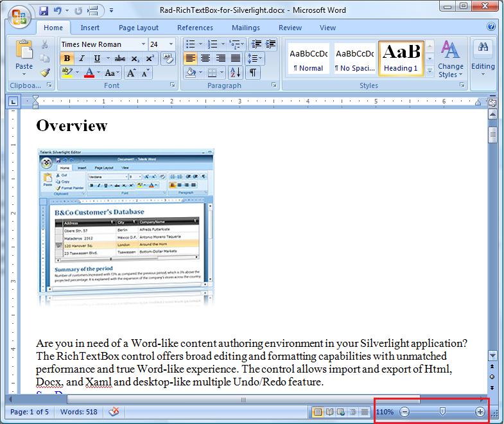This screenshot has height=424, width=504.
Task: Click the Words: 518 counter
Action: click(79, 412)
